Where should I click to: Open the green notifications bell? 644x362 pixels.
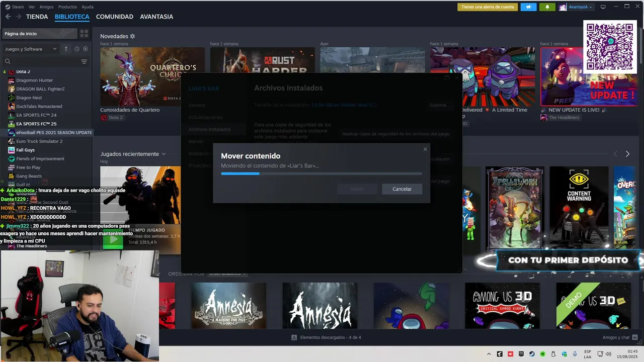pyautogui.click(x=547, y=7)
